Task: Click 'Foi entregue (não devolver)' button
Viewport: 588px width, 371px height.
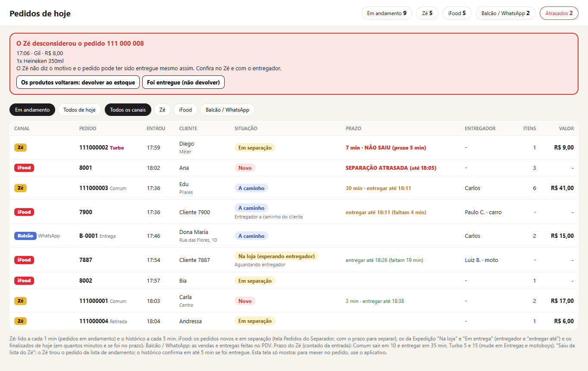Action: coord(183,82)
